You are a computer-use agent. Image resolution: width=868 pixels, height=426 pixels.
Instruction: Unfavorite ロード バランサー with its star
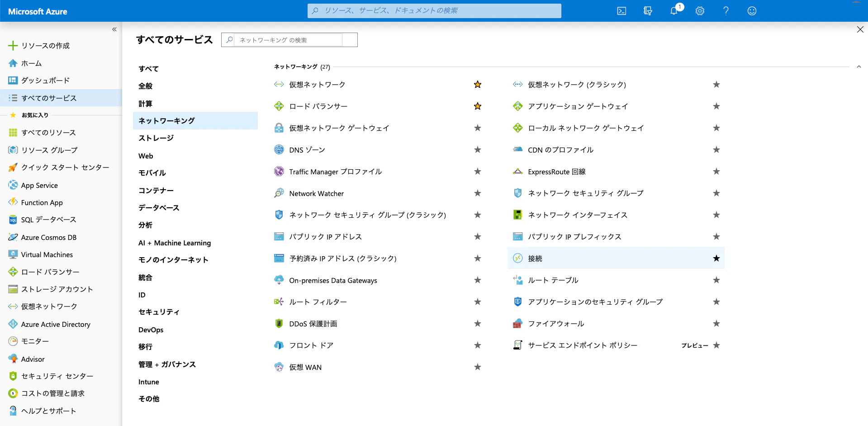pyautogui.click(x=478, y=106)
